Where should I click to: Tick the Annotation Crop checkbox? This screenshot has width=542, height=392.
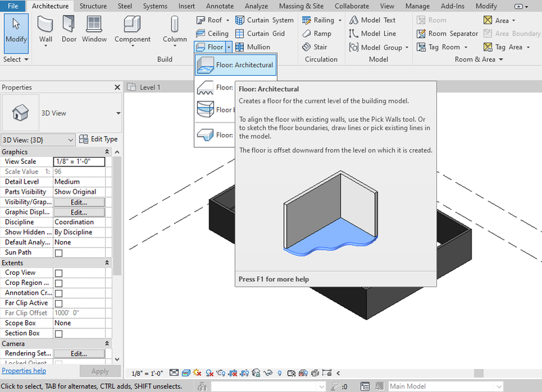pos(59,293)
